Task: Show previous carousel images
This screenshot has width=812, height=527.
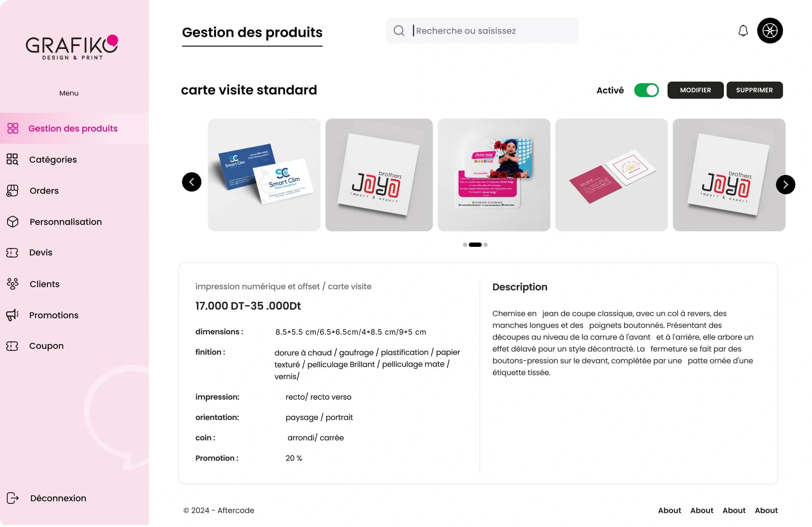Action: [192, 182]
